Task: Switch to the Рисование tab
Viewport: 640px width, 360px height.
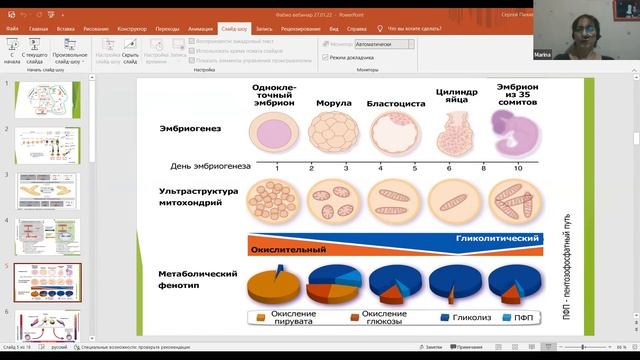Action: point(96,29)
